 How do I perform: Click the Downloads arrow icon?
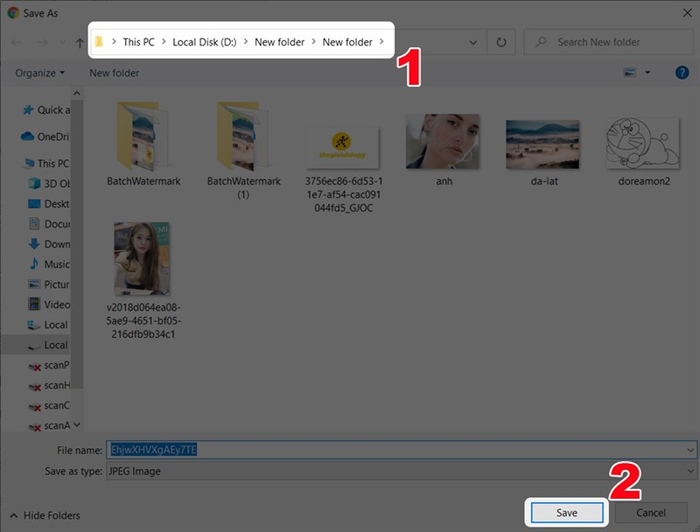click(x=34, y=244)
